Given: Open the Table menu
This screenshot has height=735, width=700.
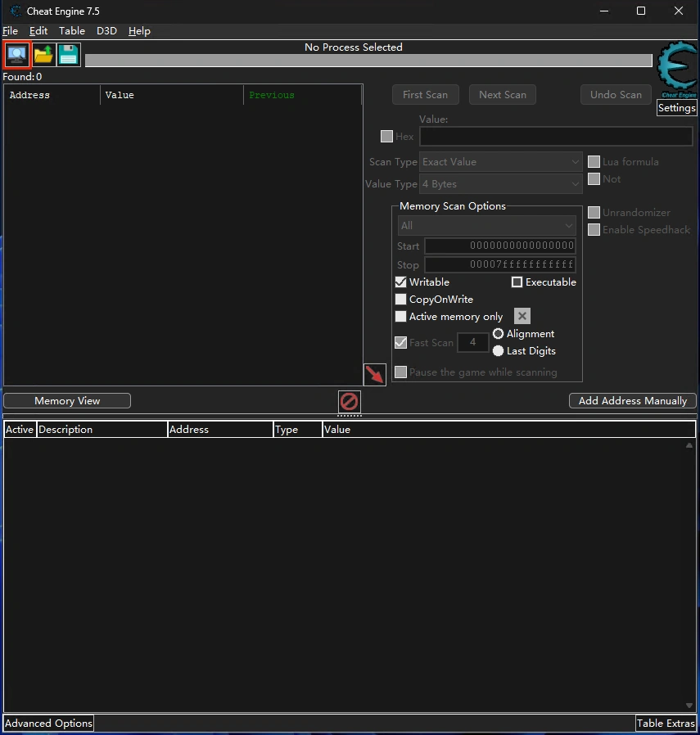Looking at the screenshot, I should [x=72, y=31].
